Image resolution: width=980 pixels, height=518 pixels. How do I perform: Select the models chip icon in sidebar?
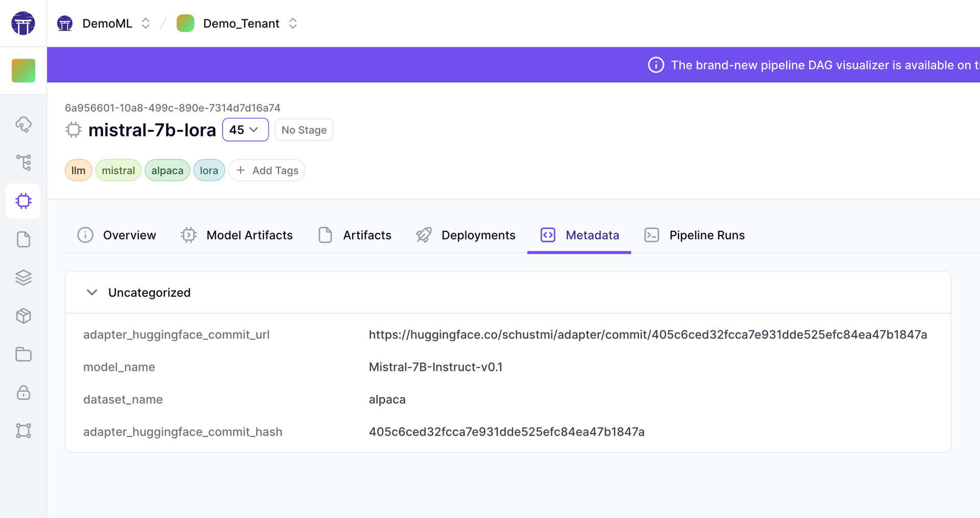(x=23, y=201)
